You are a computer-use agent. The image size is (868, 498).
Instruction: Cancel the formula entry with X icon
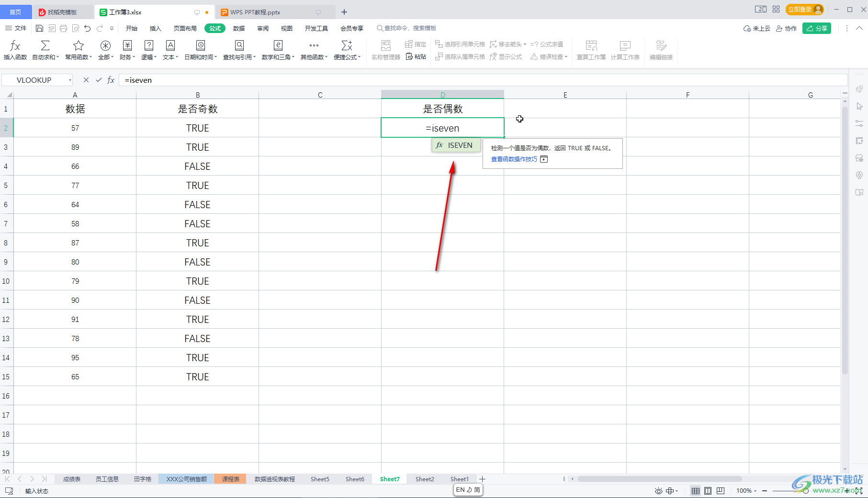coord(86,80)
